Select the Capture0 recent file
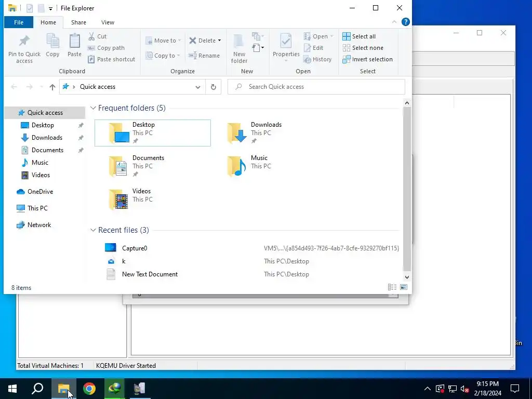This screenshot has width=532, height=399. click(x=251, y=248)
